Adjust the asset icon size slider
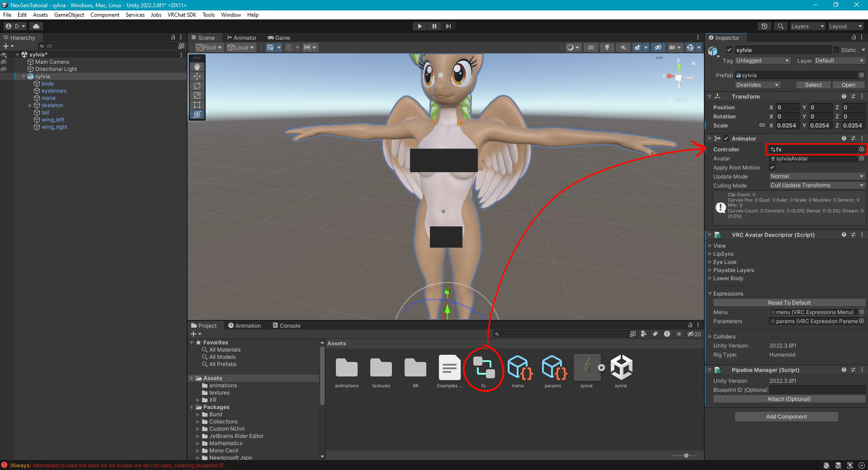Image resolution: width=868 pixels, height=470 pixels. 686,456
